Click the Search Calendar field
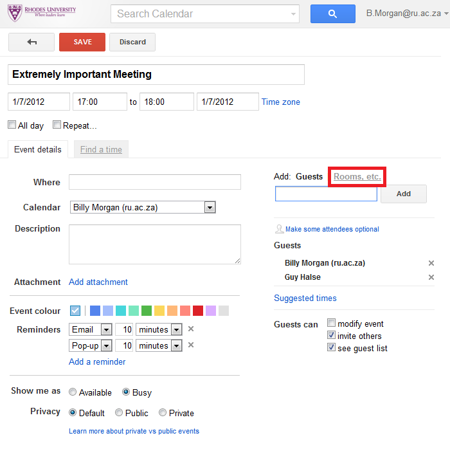The height and width of the screenshot is (476, 450). [x=205, y=14]
